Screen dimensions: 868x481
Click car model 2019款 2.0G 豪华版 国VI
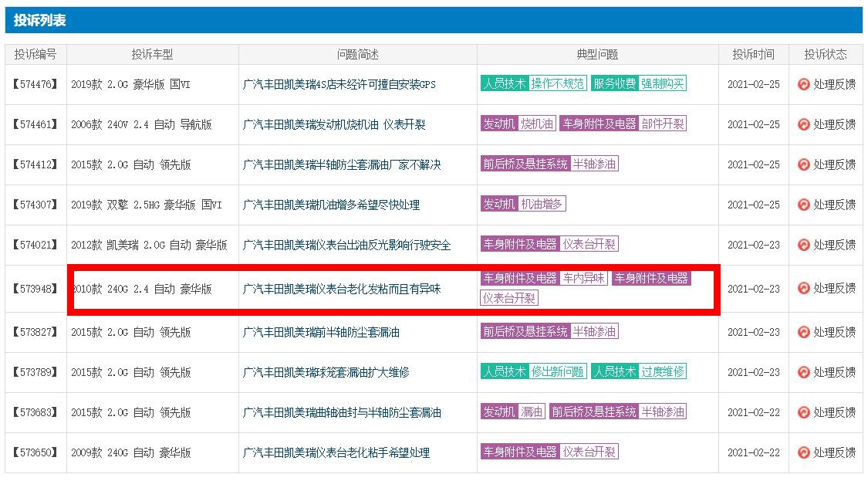tap(130, 84)
